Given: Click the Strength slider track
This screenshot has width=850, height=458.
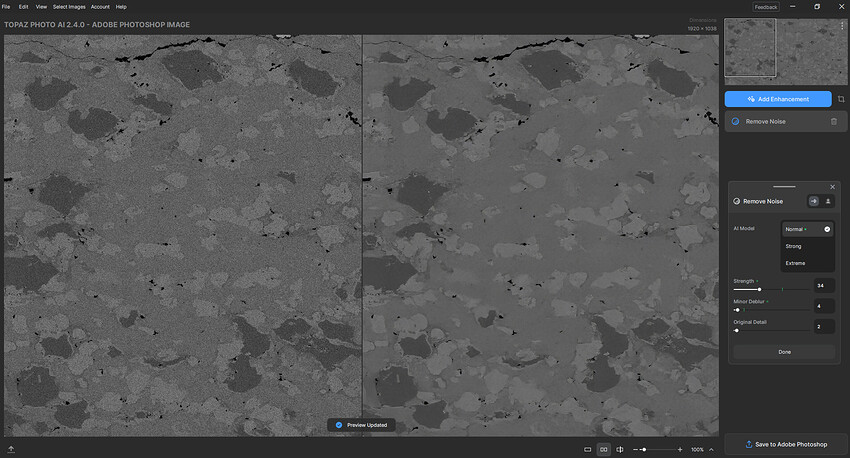Looking at the screenshot, I should pyautogui.click(x=770, y=289).
